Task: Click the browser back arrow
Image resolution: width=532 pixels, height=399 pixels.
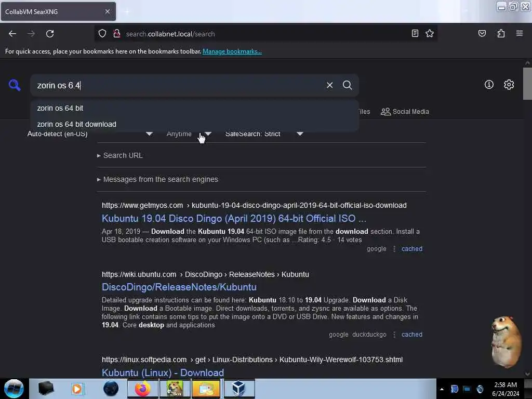Action: [12, 34]
